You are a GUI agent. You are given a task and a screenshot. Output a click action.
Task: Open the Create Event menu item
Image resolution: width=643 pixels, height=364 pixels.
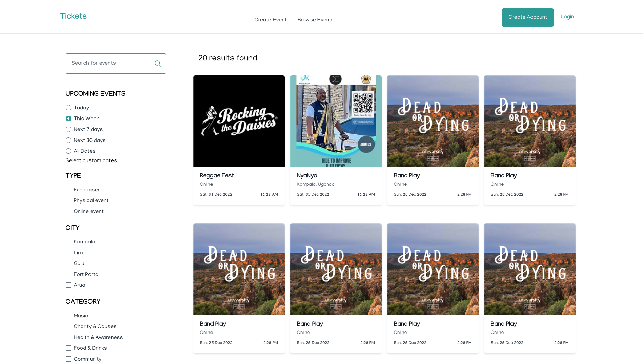270,20
